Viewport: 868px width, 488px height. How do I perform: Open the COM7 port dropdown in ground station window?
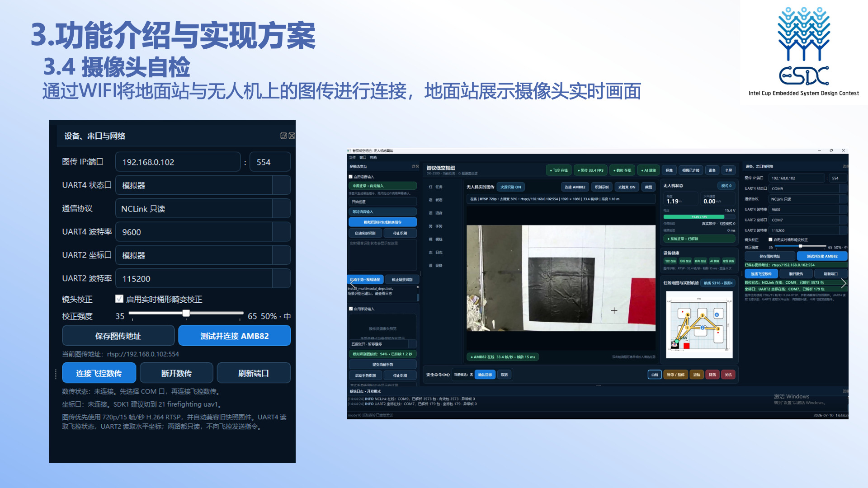tap(808, 220)
